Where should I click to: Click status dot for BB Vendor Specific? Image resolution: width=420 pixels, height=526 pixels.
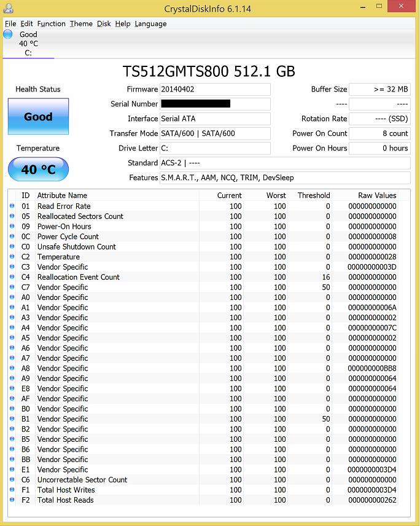[x=12, y=459]
